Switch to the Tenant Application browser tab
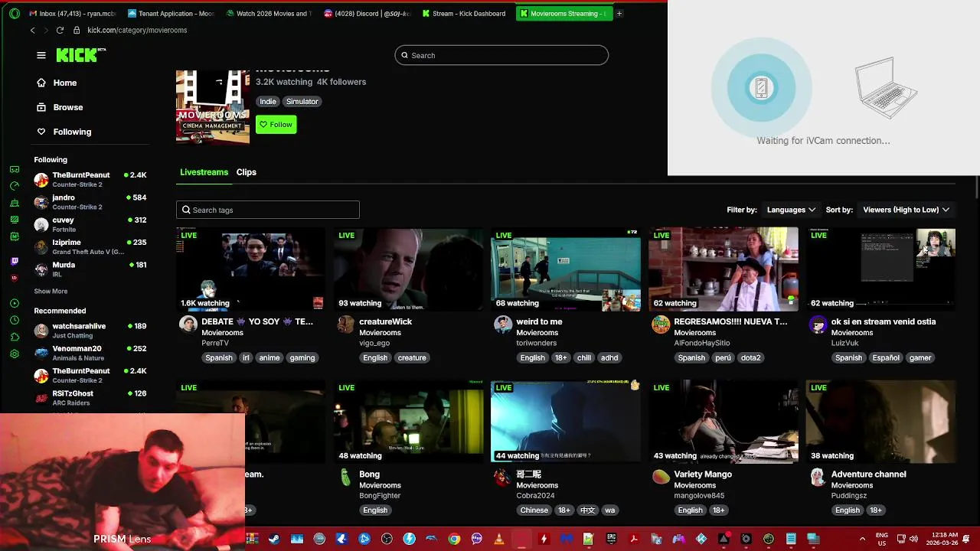The height and width of the screenshot is (551, 980). click(x=170, y=13)
